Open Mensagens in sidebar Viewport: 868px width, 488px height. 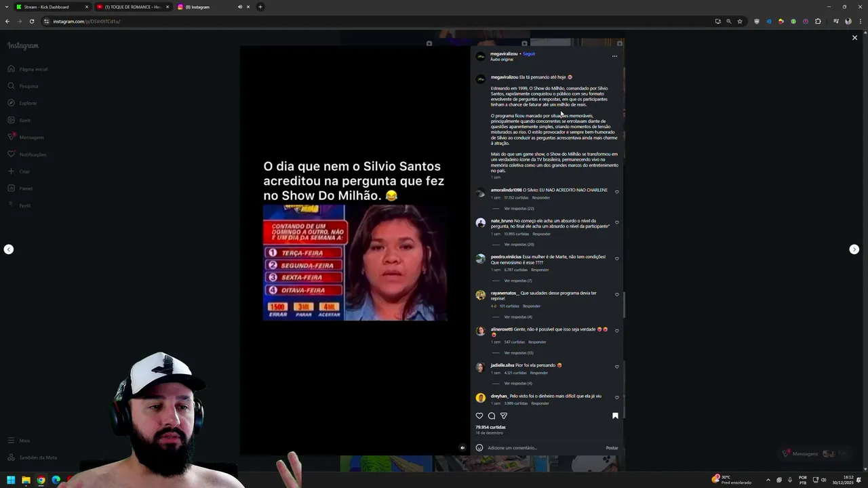click(26, 137)
